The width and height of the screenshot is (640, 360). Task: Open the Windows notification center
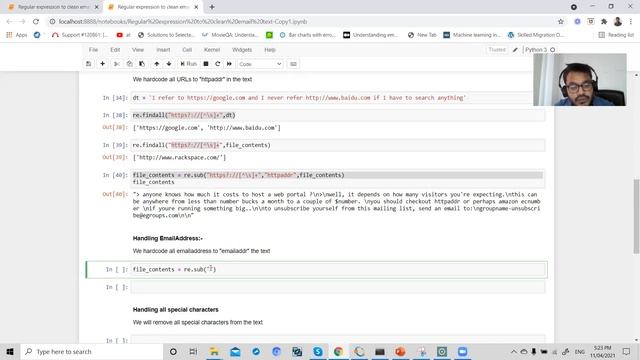(627, 351)
